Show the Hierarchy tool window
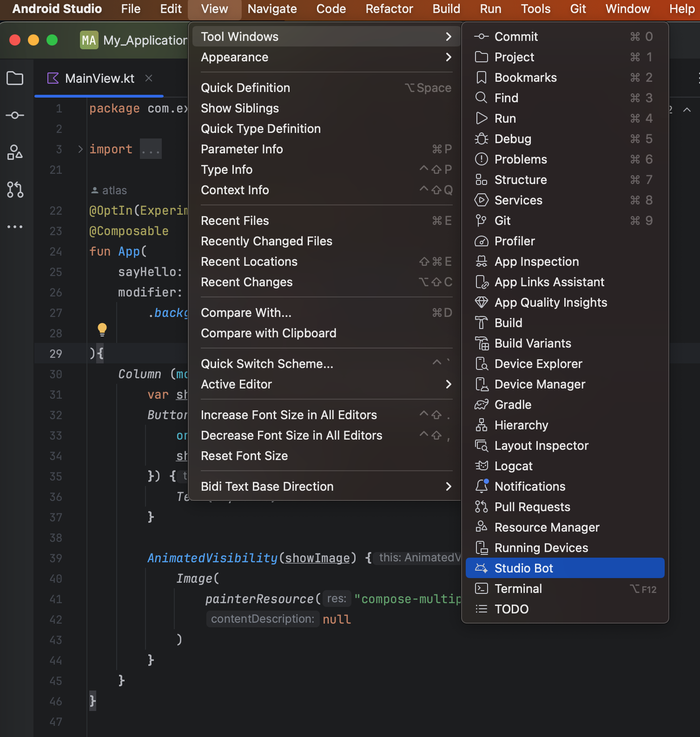 [565, 425]
